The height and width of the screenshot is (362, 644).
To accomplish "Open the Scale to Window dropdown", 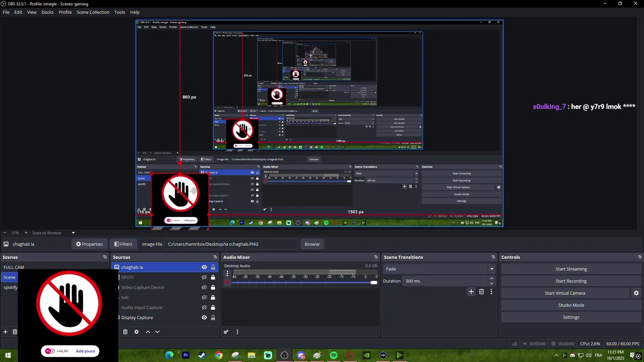I will (53, 233).
